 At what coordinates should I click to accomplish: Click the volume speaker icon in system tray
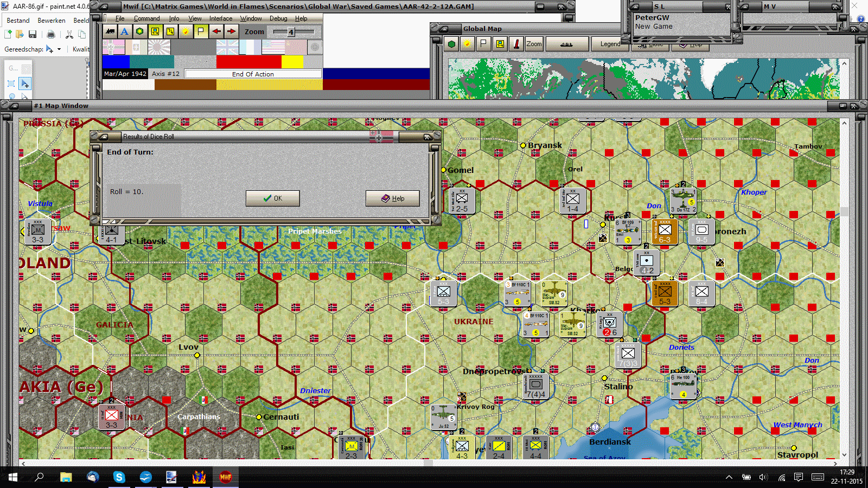[763, 477]
